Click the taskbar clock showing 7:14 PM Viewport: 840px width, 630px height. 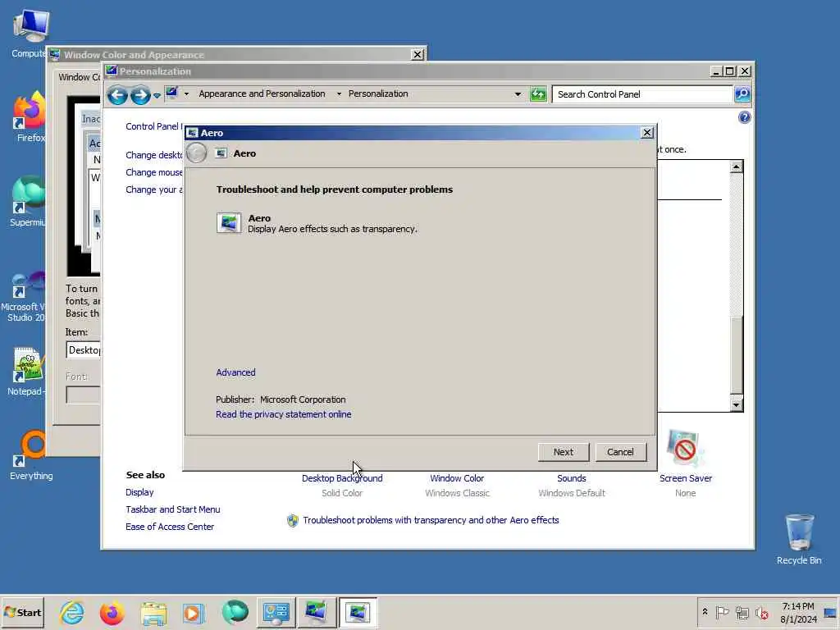tap(798, 612)
